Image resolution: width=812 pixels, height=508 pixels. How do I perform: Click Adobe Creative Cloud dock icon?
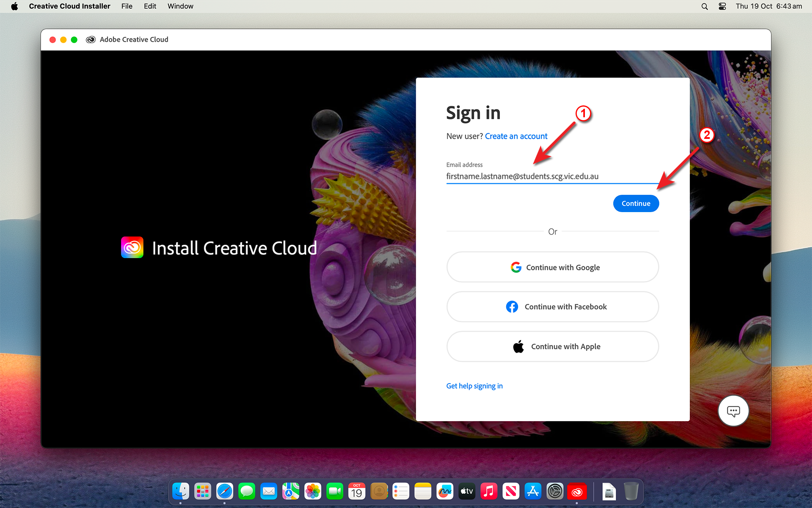pos(577,491)
